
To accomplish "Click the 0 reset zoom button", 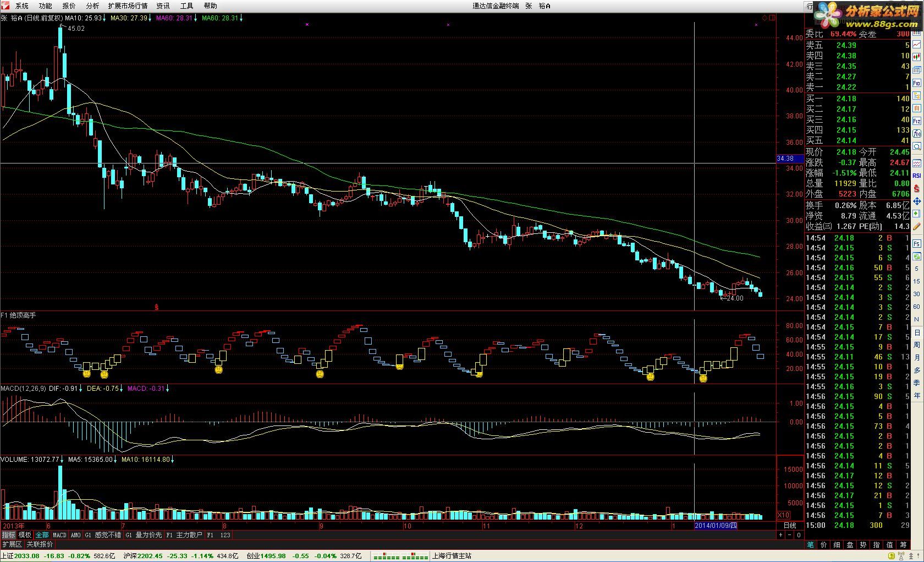I will [799, 535].
